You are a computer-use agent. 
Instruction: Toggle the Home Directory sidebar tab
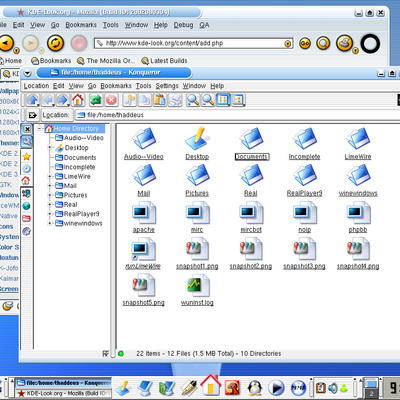coord(26,181)
